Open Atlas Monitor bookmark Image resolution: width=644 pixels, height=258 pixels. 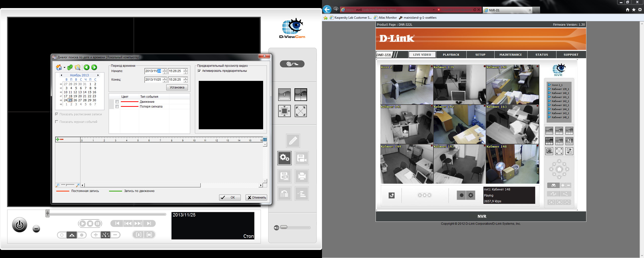click(x=385, y=18)
